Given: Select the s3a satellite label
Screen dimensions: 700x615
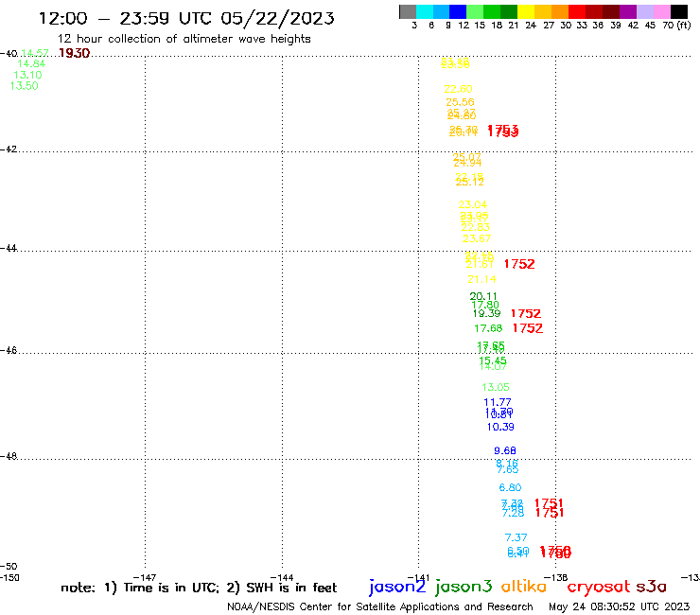Looking at the screenshot, I should pos(651,587).
